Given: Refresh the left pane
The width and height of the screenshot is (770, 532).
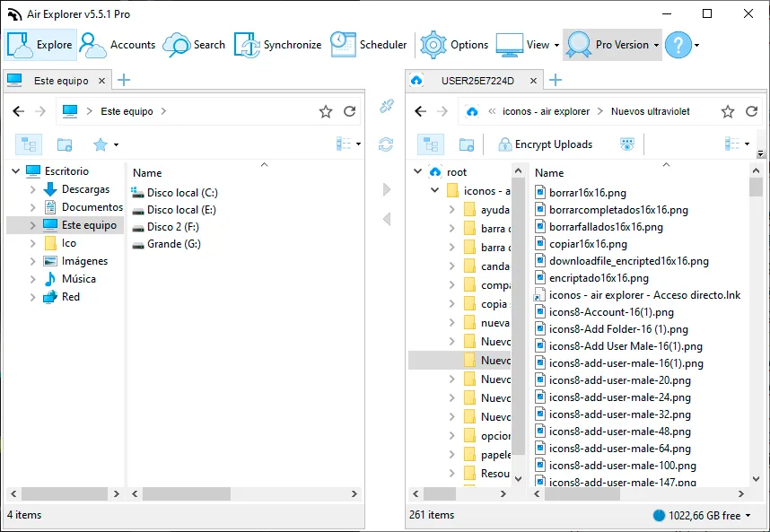Looking at the screenshot, I should tap(350, 111).
